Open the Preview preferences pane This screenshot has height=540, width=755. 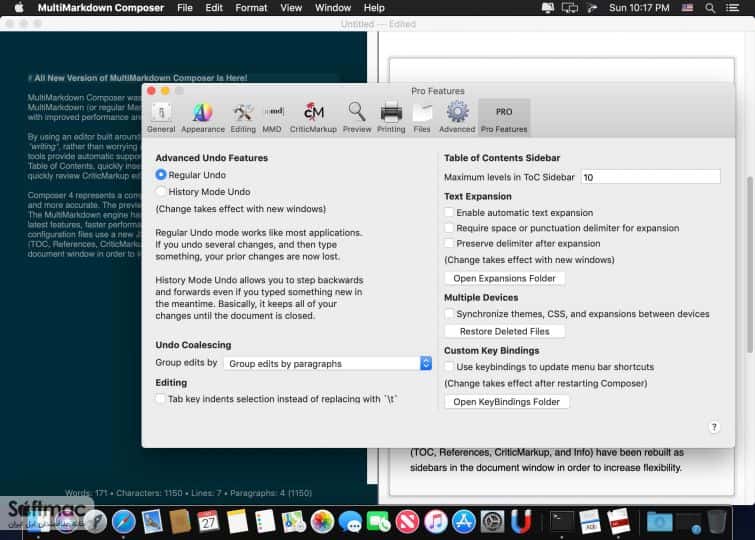coord(357,118)
